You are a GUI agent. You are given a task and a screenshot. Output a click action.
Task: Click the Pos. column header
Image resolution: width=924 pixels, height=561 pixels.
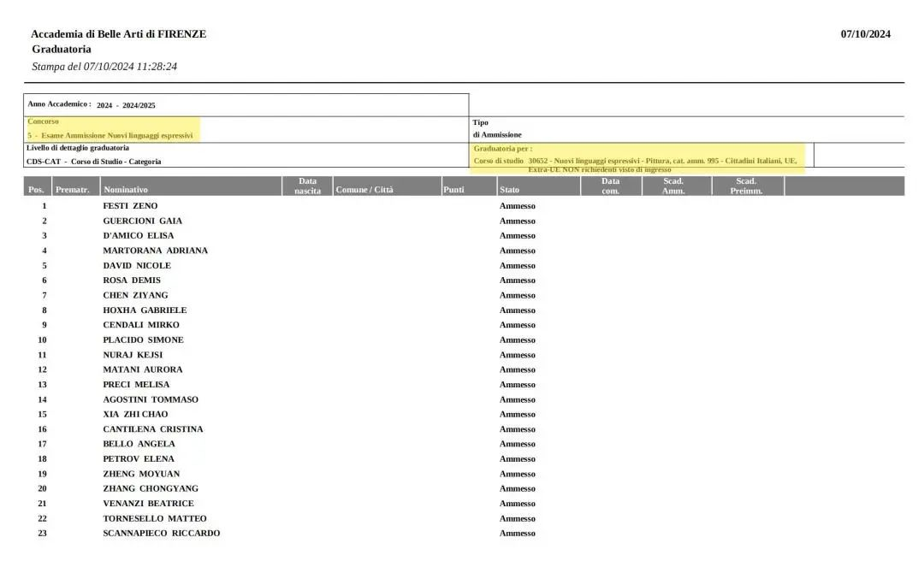pos(36,190)
